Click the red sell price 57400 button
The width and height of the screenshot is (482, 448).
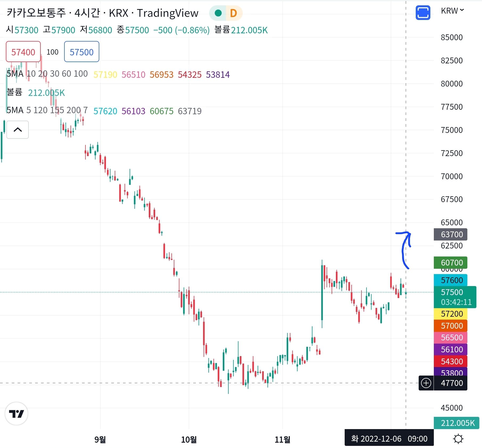[23, 52]
